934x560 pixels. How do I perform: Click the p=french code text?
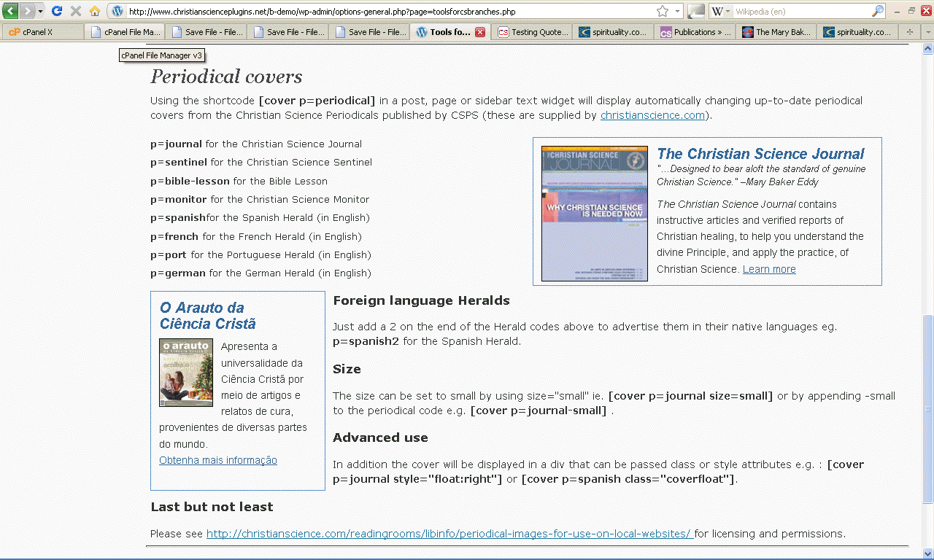tap(174, 236)
